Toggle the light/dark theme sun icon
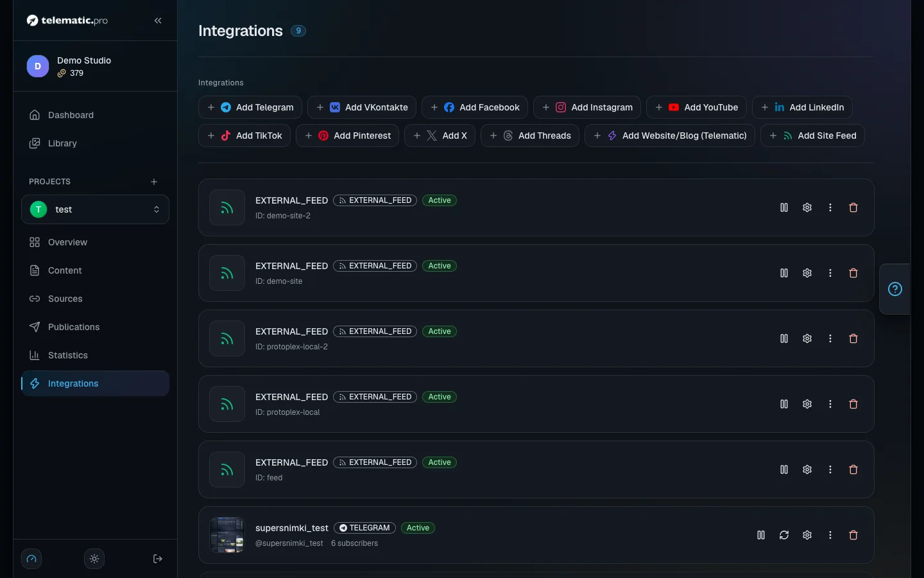 point(94,559)
